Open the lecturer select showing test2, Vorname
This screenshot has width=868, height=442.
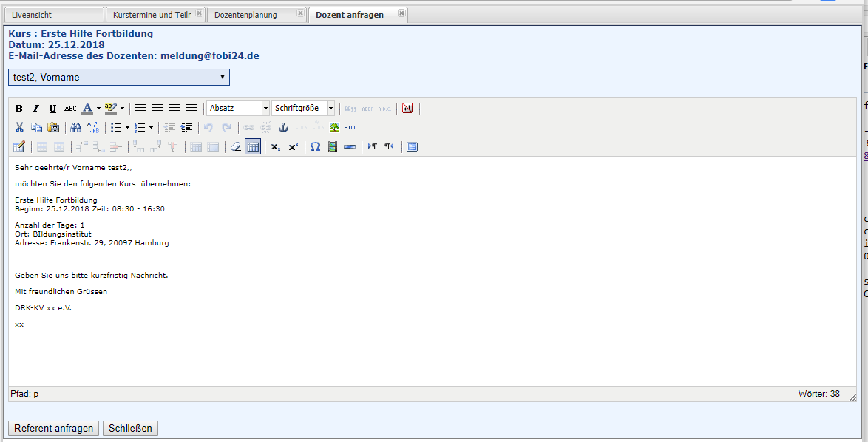pyautogui.click(x=119, y=77)
